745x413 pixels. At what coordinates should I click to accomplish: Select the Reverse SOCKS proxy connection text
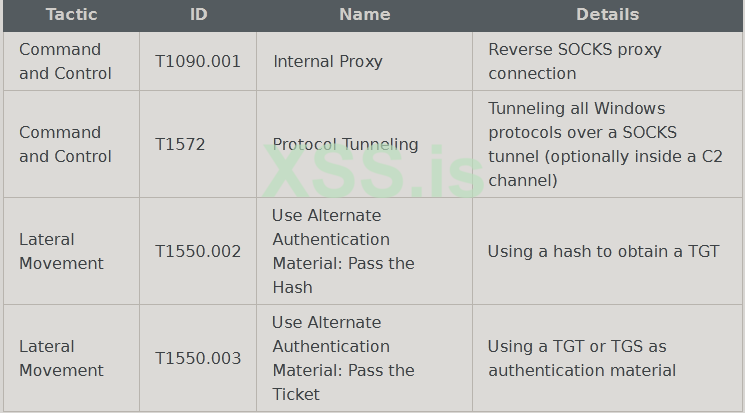click(x=575, y=61)
